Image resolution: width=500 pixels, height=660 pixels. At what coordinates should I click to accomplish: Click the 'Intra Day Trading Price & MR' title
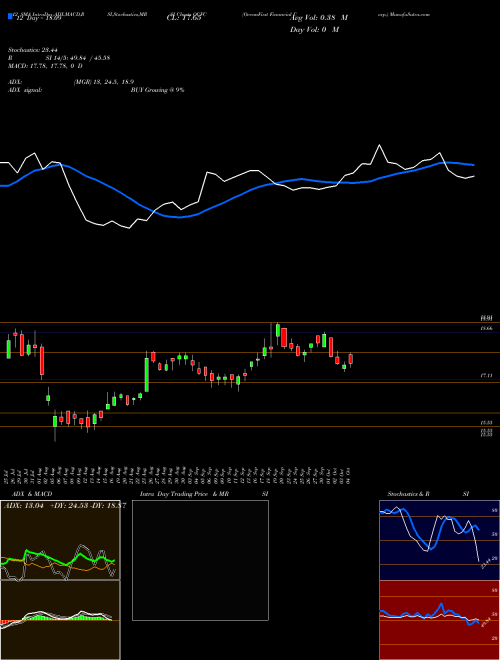coord(184,494)
